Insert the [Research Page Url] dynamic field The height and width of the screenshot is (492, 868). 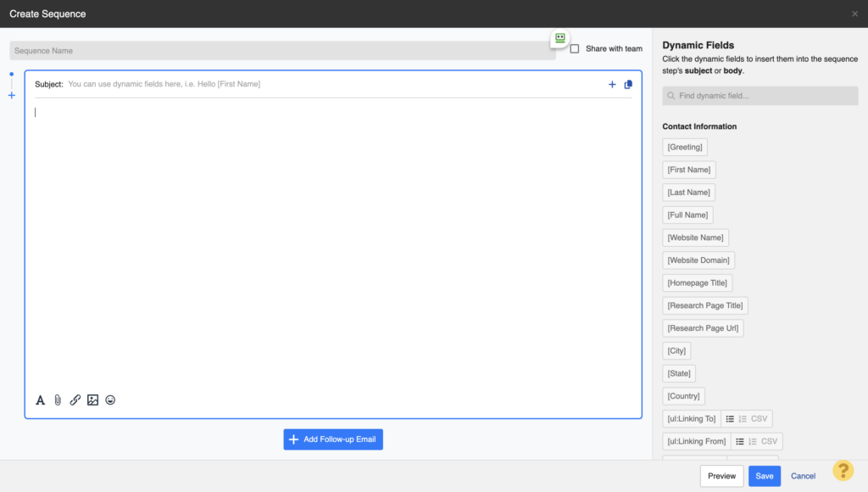tap(703, 327)
